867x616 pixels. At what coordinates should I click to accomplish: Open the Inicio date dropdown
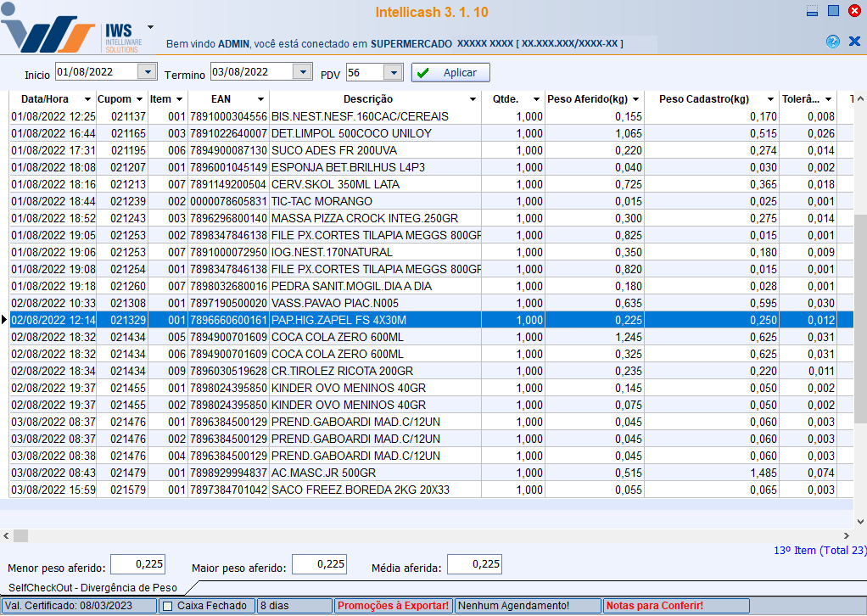click(x=148, y=73)
